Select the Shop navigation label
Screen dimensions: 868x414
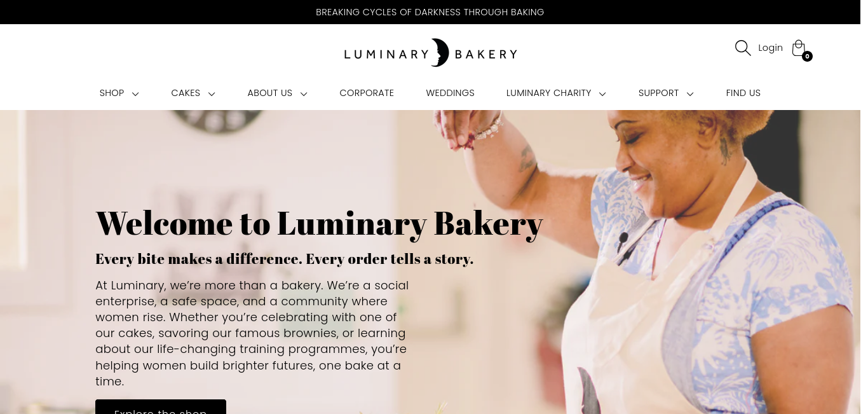point(112,93)
